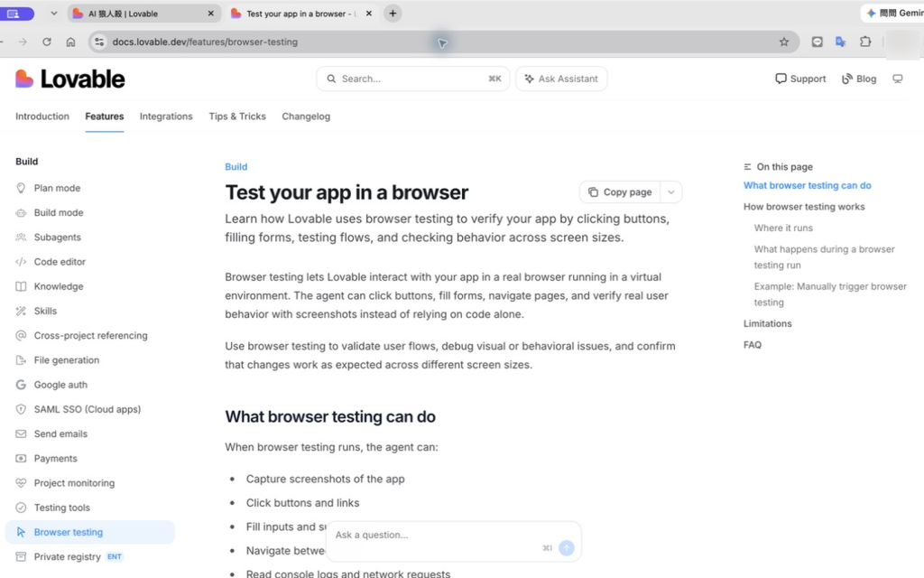Click the Project monitoring heartbeat icon
This screenshot has height=578, width=924.
[21, 483]
